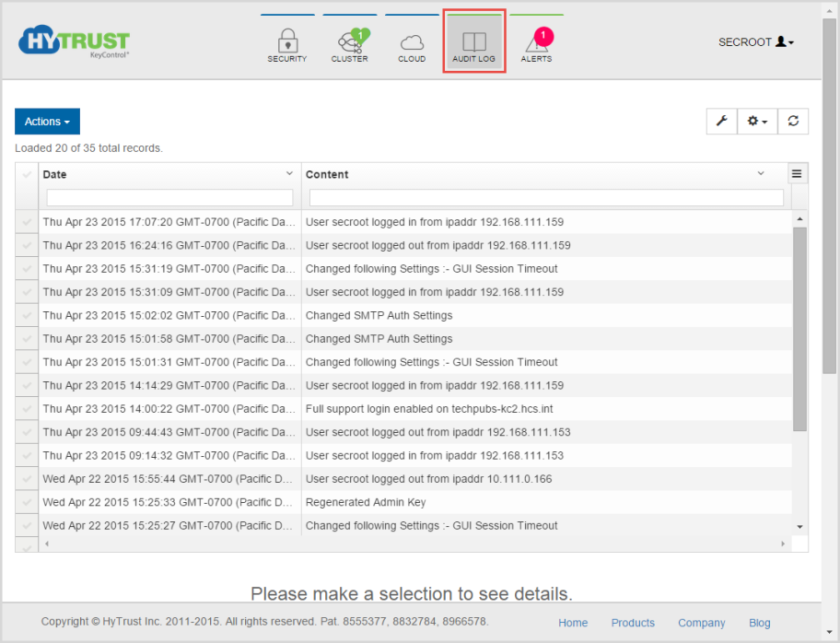Screen dimensions: 840x643
Task: Sort by the Content column header
Action: [x=327, y=174]
